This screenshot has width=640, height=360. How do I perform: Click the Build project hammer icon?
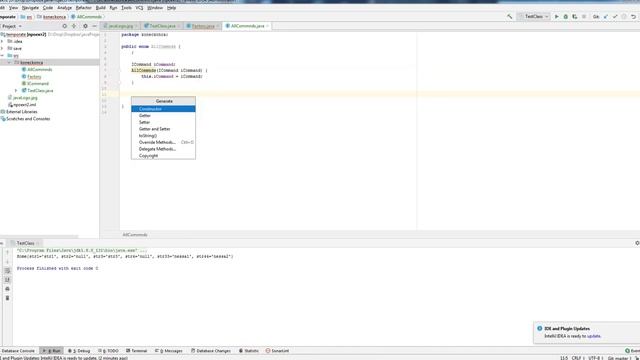[x=509, y=17]
